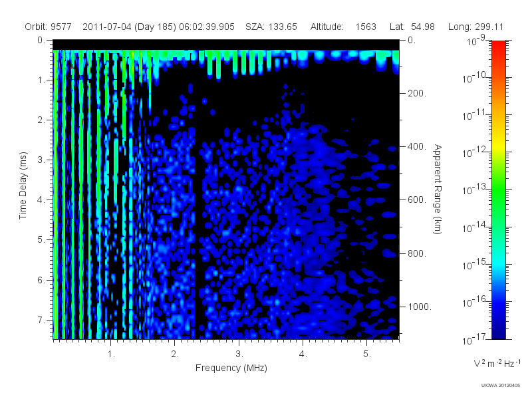Click the Long: 299.11 value

click(x=475, y=27)
